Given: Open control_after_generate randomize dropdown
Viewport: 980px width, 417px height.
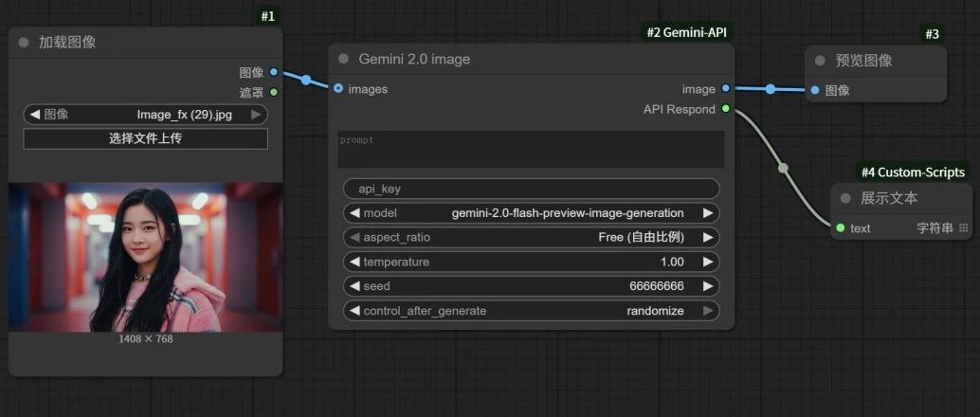Looking at the screenshot, I should click(x=532, y=311).
